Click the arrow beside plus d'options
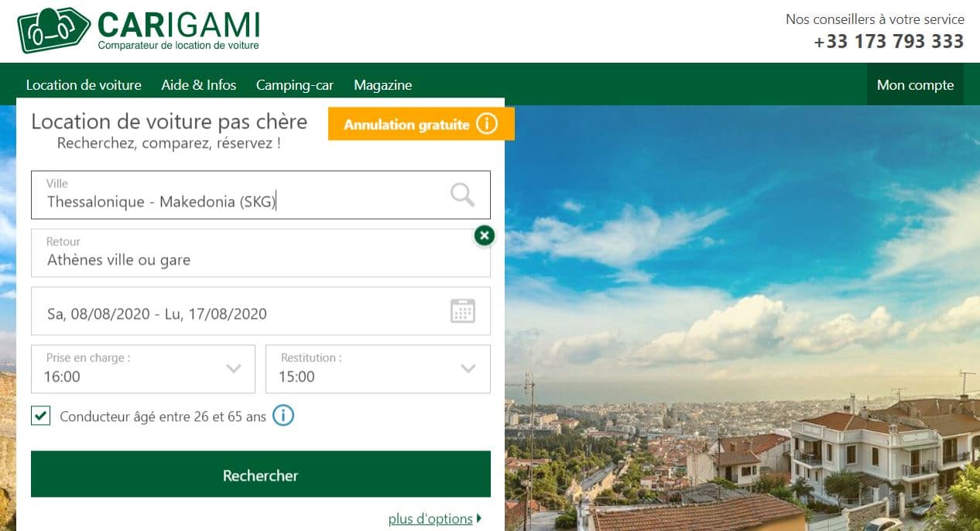Viewport: 980px width, 531px height. click(480, 519)
